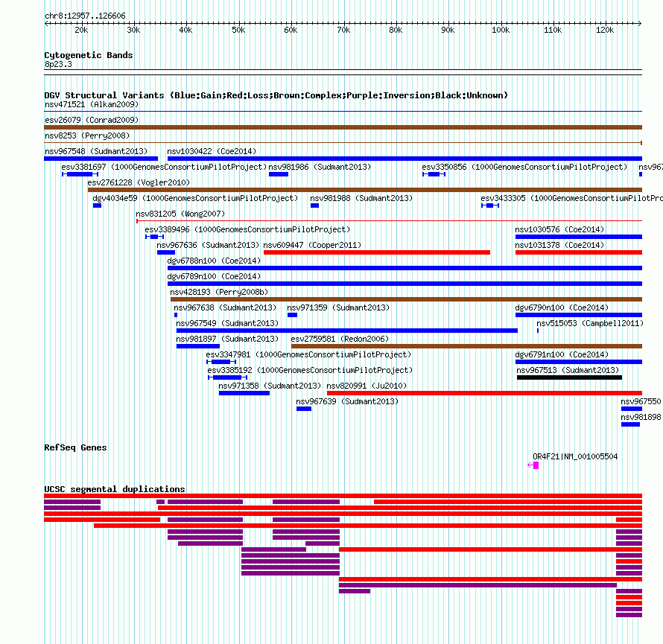Viewport: 663px width, 644px height.
Task: Click nsv967639 (Sudmant2013) blue segment
Action: pos(304,409)
